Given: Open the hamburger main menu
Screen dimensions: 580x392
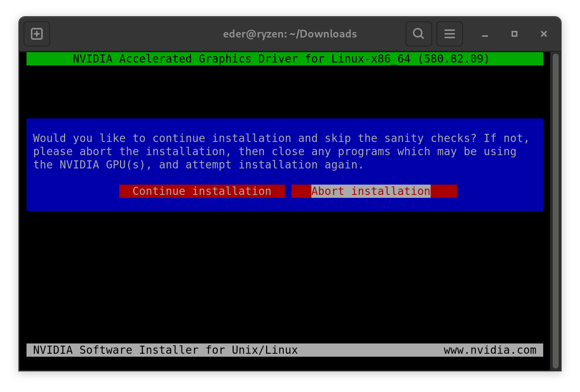Looking at the screenshot, I should pyautogui.click(x=449, y=34).
